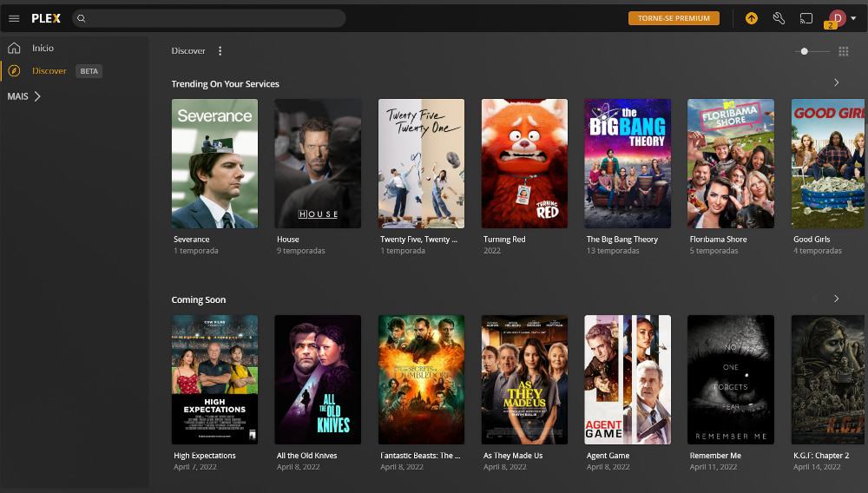Viewport: 868px width, 493px height.
Task: Click the Discover compass icon
Action: click(15, 71)
